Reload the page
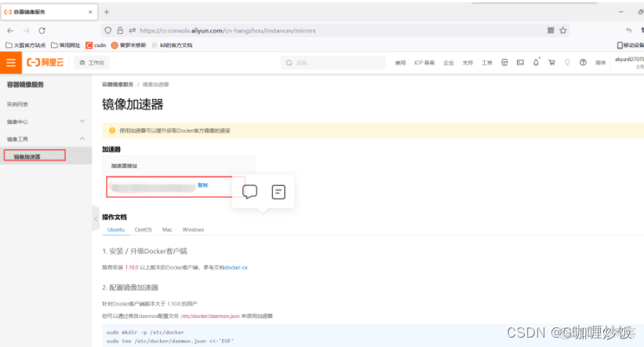The width and height of the screenshot is (644, 347). click(x=42, y=31)
